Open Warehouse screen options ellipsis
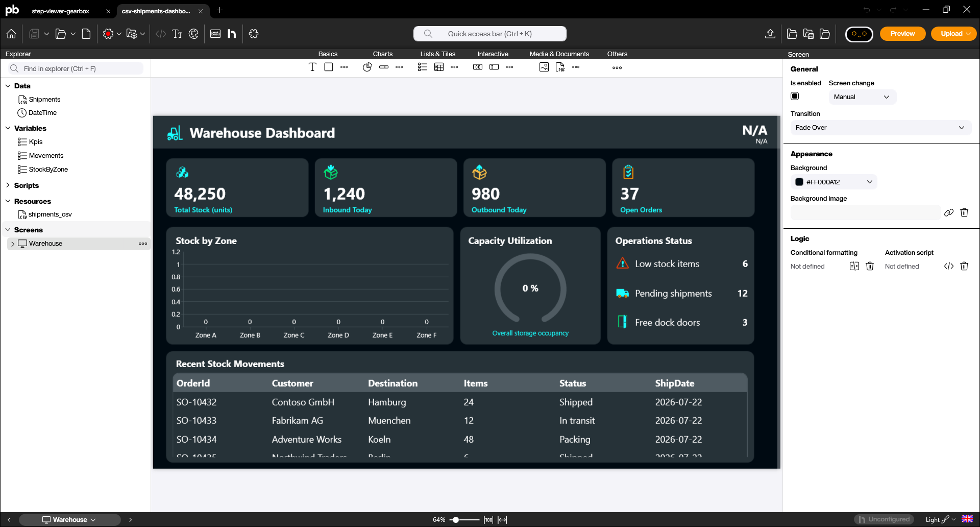 pos(143,244)
